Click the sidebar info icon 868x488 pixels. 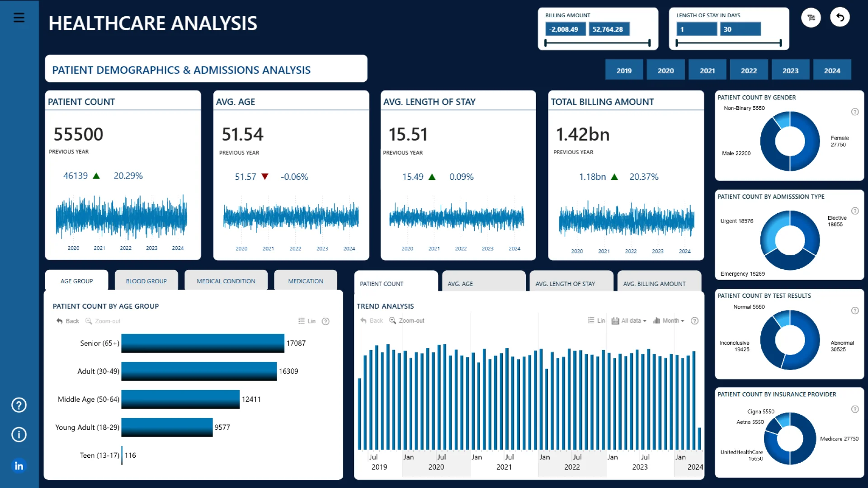(19, 435)
